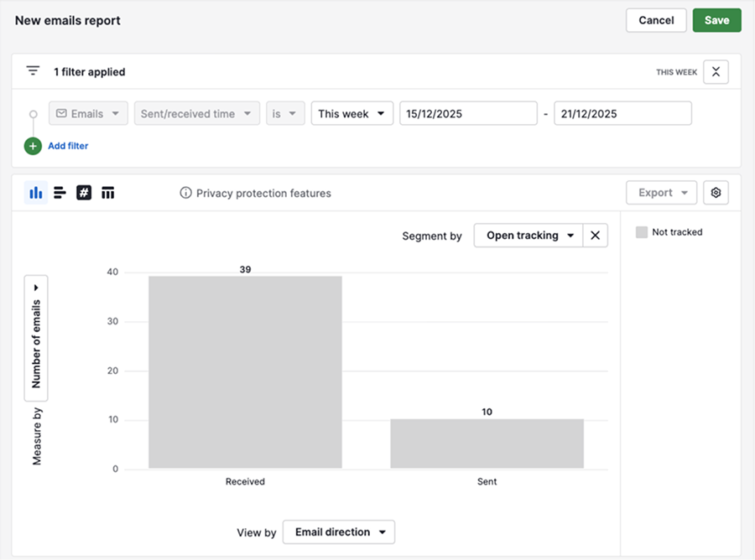Click the Privacy protection info icon
The width and height of the screenshot is (755, 560).
pos(186,193)
